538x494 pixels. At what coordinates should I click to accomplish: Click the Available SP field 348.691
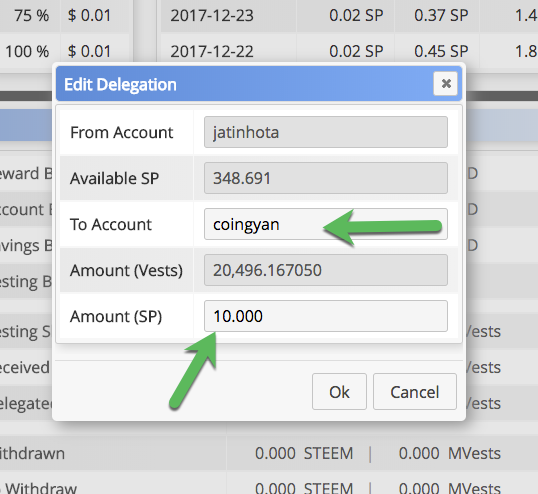click(326, 178)
